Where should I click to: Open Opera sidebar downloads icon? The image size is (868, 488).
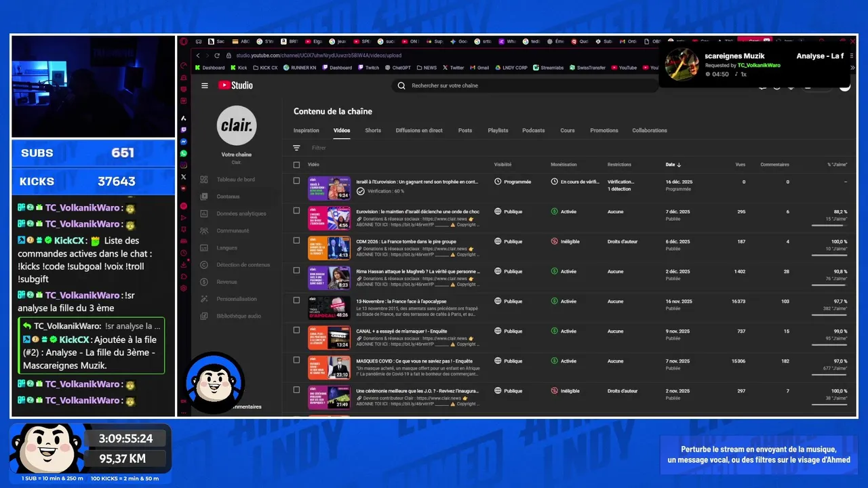[184, 264]
